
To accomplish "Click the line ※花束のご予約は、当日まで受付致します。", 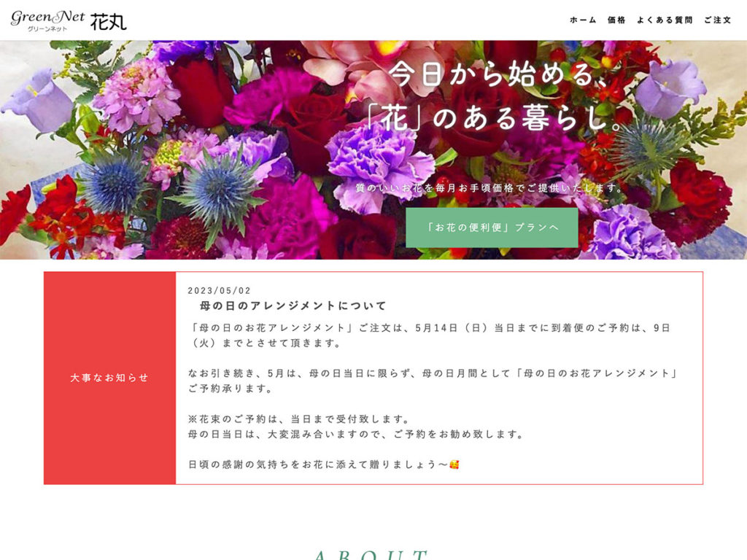I will (x=300, y=419).
